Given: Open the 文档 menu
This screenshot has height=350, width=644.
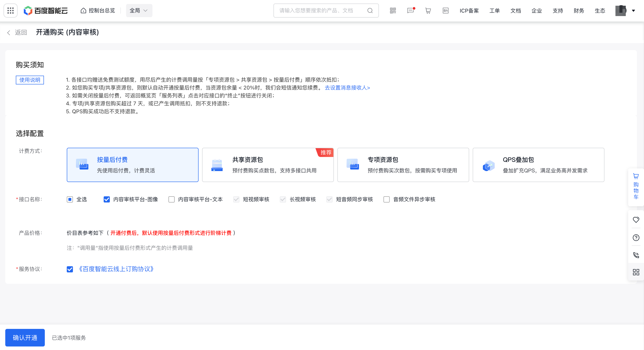Looking at the screenshot, I should pos(516,11).
